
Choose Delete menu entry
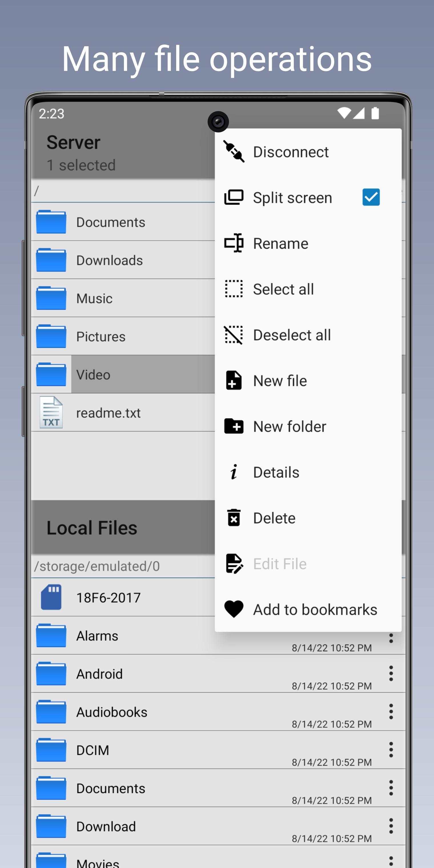click(308, 518)
